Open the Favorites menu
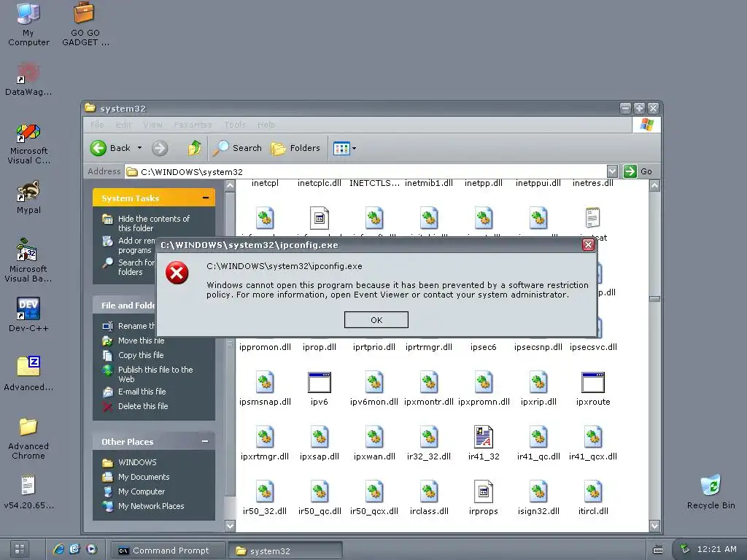 pos(193,125)
